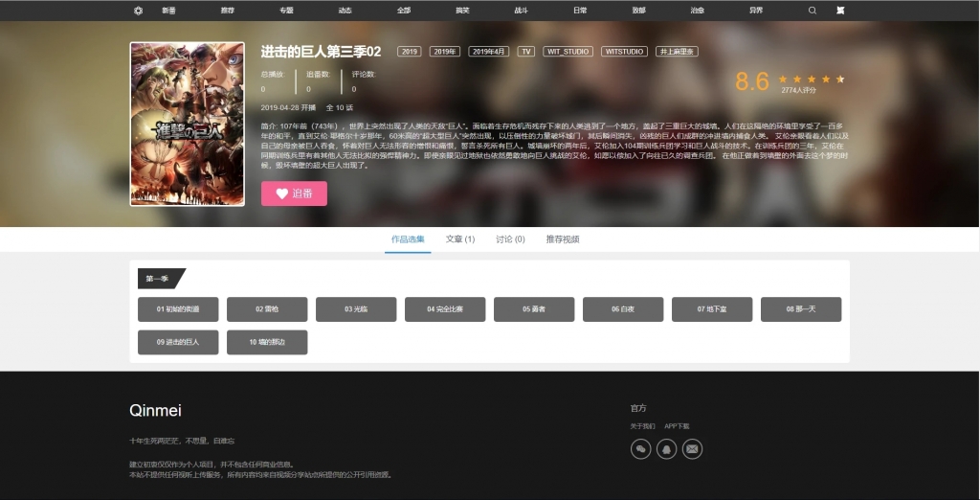Switch to the 讨论 (0) tab
Screen dimensions: 980x500
pyautogui.click(x=510, y=239)
